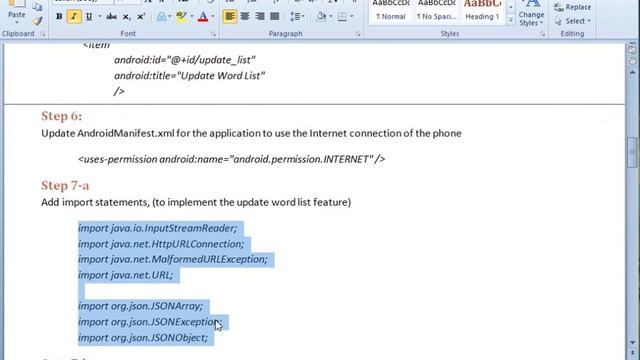This screenshot has width=640, height=360.
Task: Toggle Strikethrough formatting
Action: [111, 17]
